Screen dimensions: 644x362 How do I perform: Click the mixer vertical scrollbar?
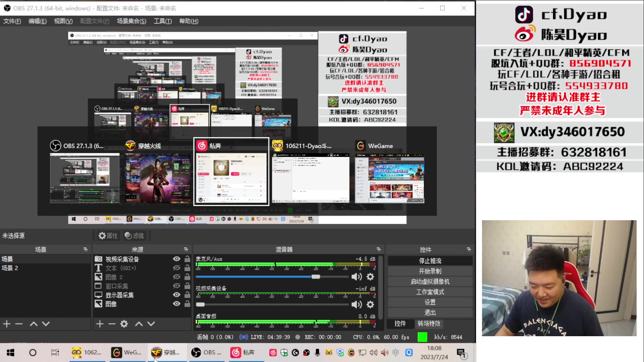[381, 288]
